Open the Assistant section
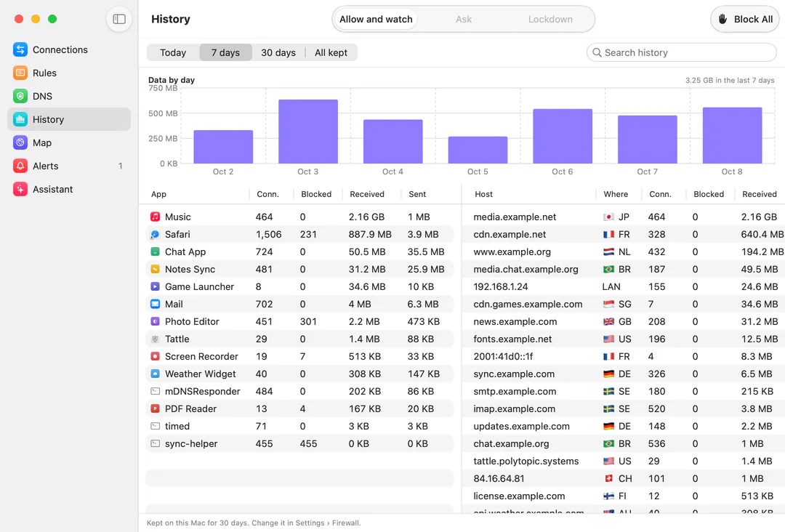 click(69, 189)
